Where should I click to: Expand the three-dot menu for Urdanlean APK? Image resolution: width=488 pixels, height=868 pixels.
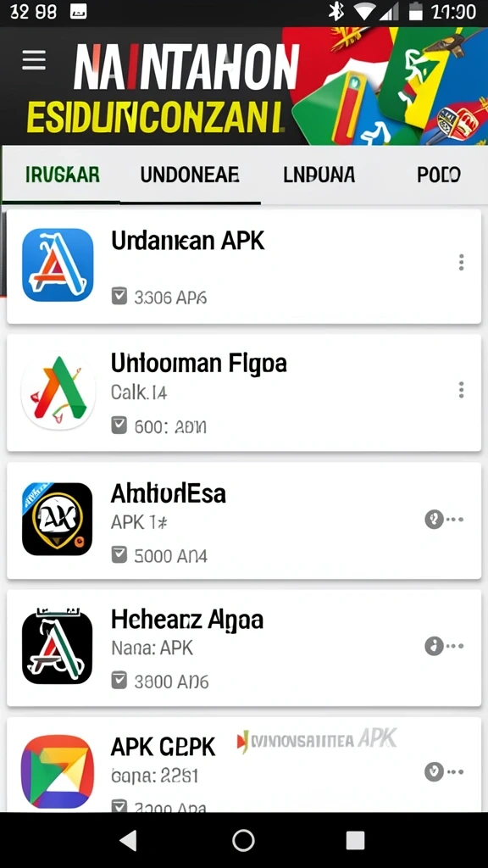(461, 263)
